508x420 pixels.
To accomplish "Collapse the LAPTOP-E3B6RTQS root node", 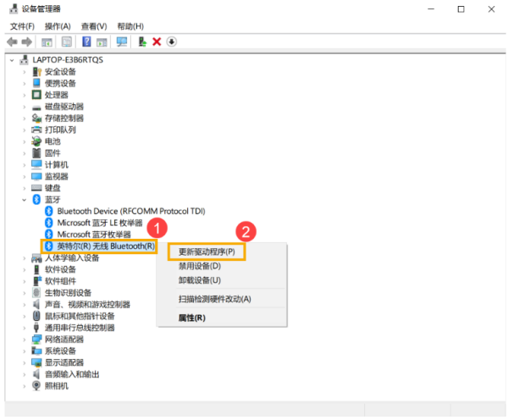I will point(12,60).
